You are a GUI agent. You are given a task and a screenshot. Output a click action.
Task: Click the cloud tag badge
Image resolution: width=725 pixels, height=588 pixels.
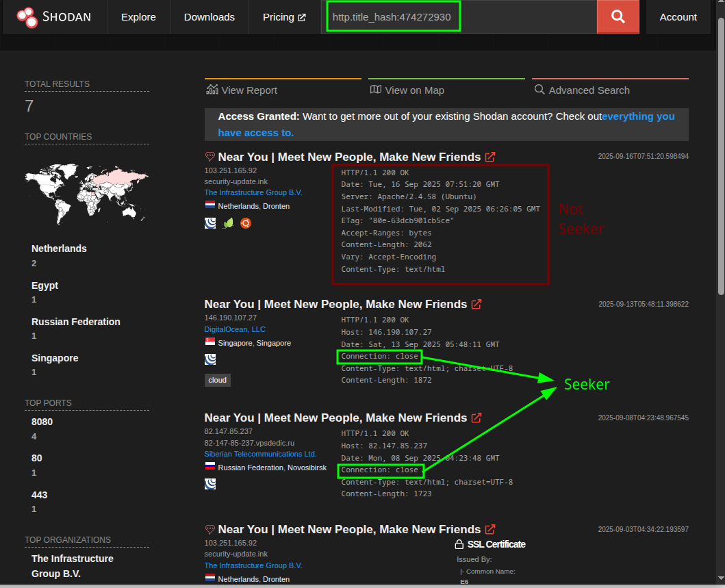[x=218, y=380]
